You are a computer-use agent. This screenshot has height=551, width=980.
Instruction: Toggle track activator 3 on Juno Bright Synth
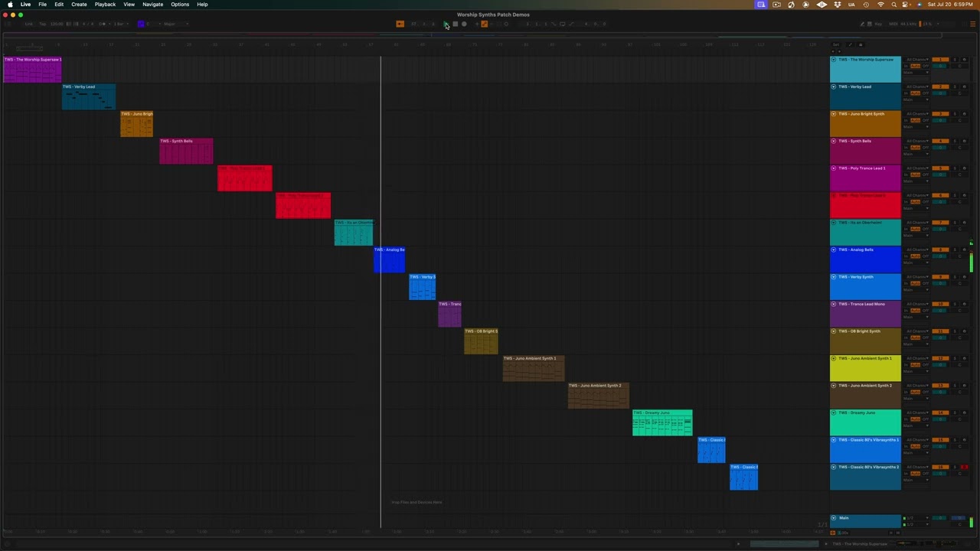(940, 114)
